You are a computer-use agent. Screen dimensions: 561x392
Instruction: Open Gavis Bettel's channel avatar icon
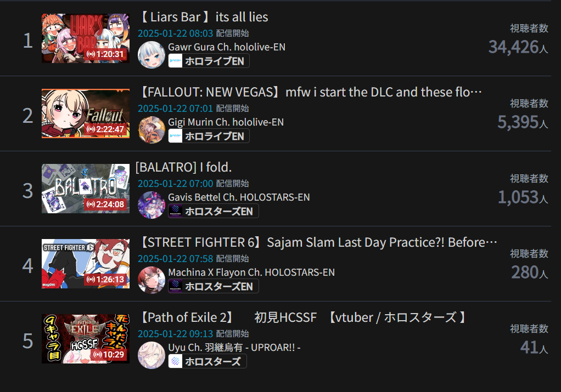click(152, 204)
